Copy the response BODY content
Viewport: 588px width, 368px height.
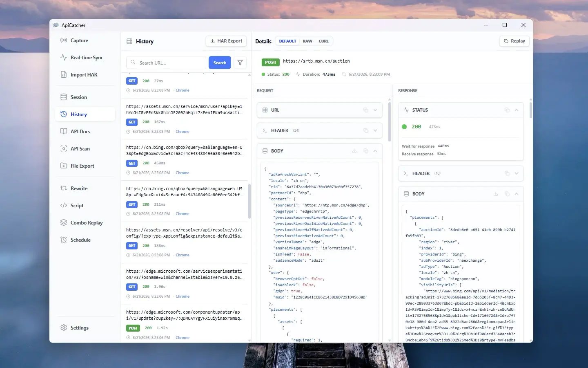tap(507, 194)
